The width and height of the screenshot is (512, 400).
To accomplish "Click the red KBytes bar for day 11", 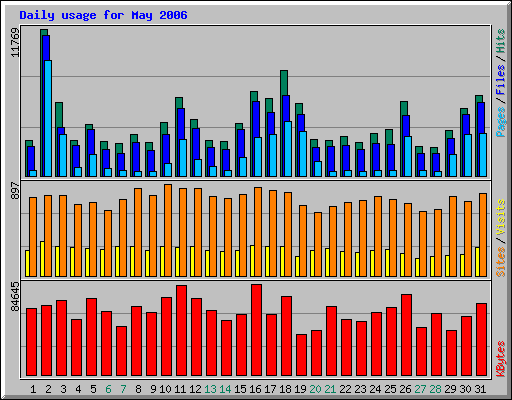I will [x=182, y=330].
